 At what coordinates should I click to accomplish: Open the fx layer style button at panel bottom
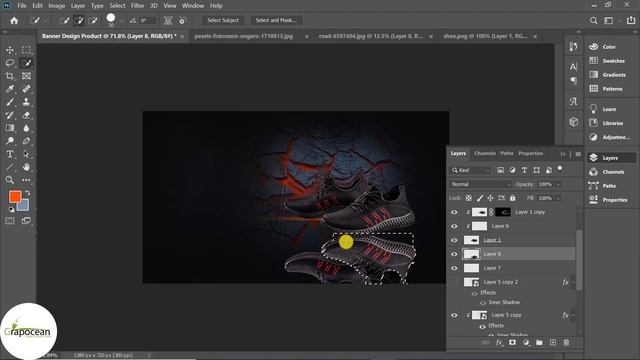coord(499,343)
